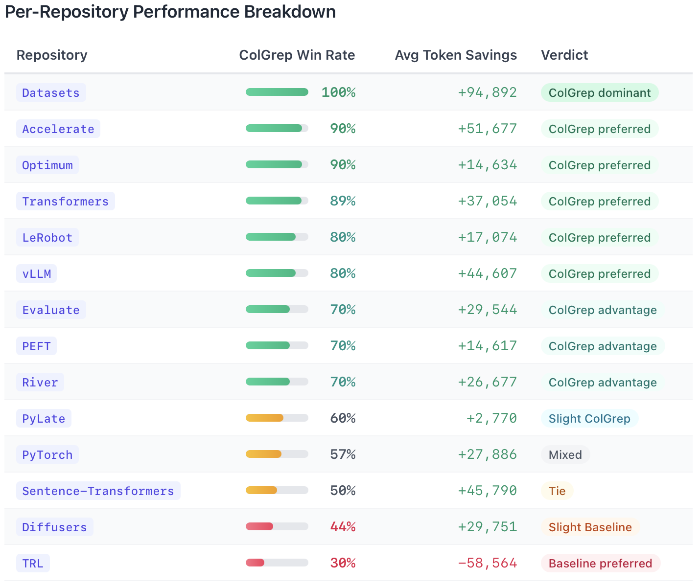This screenshot has height=588, width=700.
Task: Select the Verdict column header
Action: (564, 55)
